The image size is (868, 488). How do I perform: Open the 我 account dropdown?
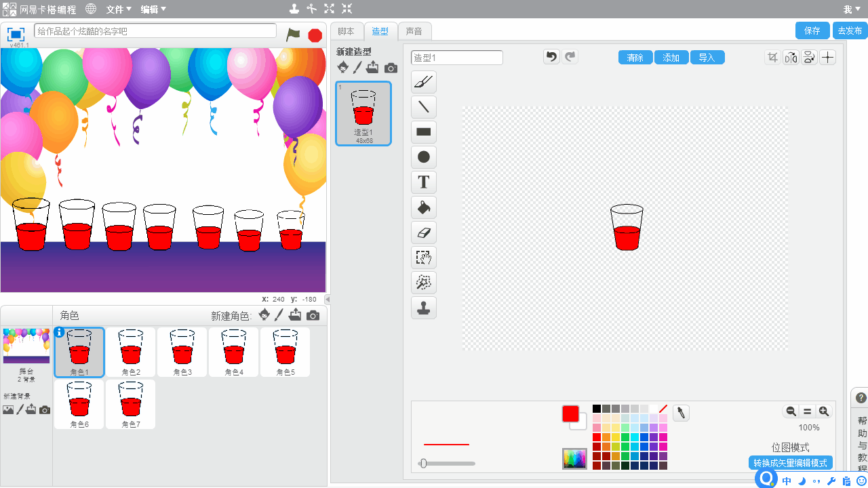pyautogui.click(x=851, y=9)
